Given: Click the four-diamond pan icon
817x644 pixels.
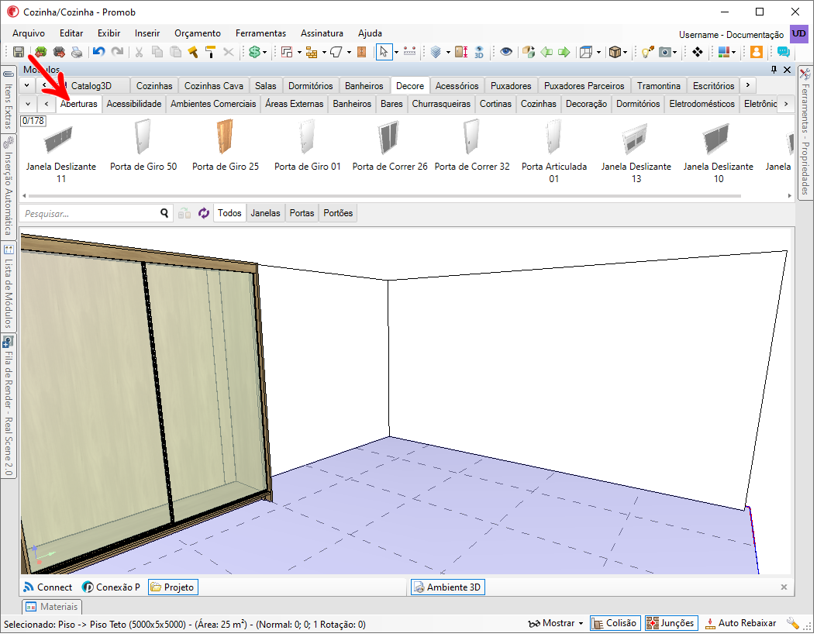Looking at the screenshot, I should (x=697, y=52).
